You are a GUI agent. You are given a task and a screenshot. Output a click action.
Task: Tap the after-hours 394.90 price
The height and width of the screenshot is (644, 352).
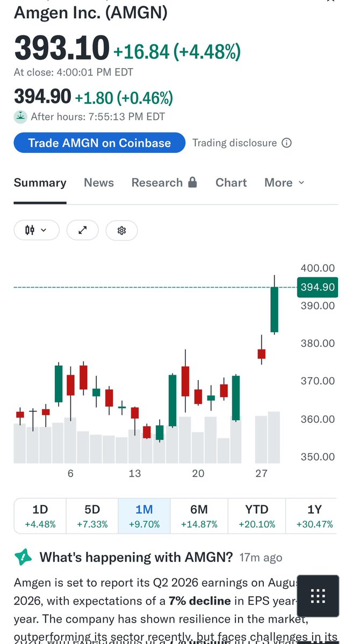(42, 97)
